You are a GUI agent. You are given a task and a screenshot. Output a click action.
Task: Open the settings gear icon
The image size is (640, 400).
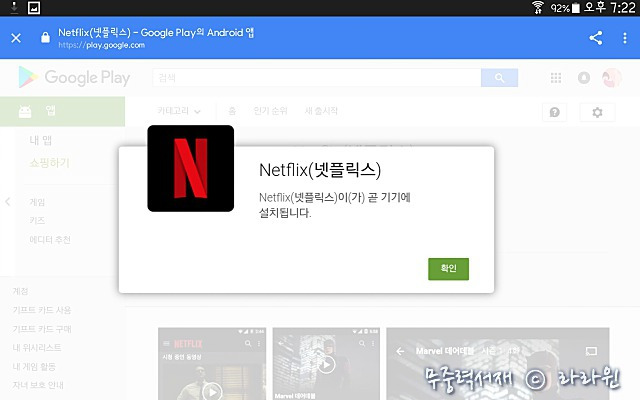pos(597,112)
